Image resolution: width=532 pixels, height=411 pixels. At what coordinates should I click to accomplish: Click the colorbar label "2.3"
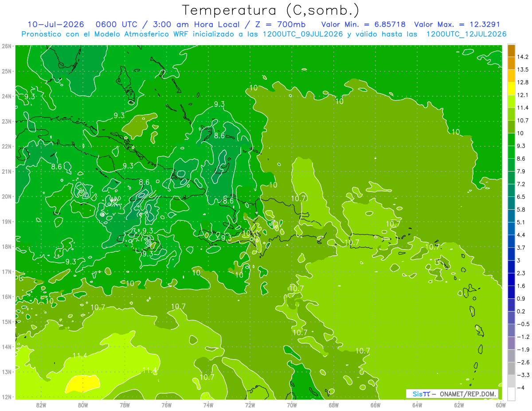coord(521,273)
